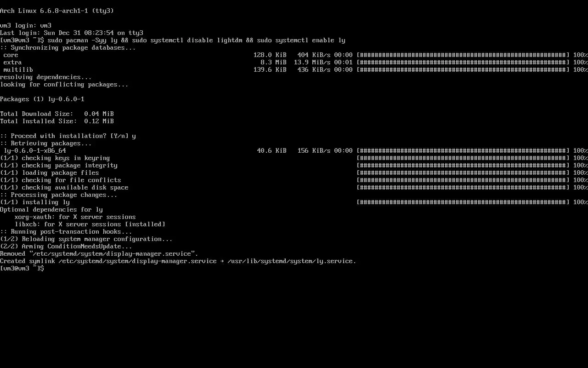This screenshot has height=368, width=588.
Task: Click the 'ly-0.6.0-1-x86_64' package name
Action: [x=35, y=150]
